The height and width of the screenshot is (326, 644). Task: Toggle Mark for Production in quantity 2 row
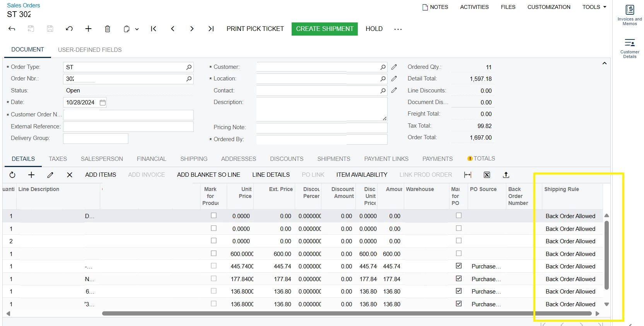[214, 241]
